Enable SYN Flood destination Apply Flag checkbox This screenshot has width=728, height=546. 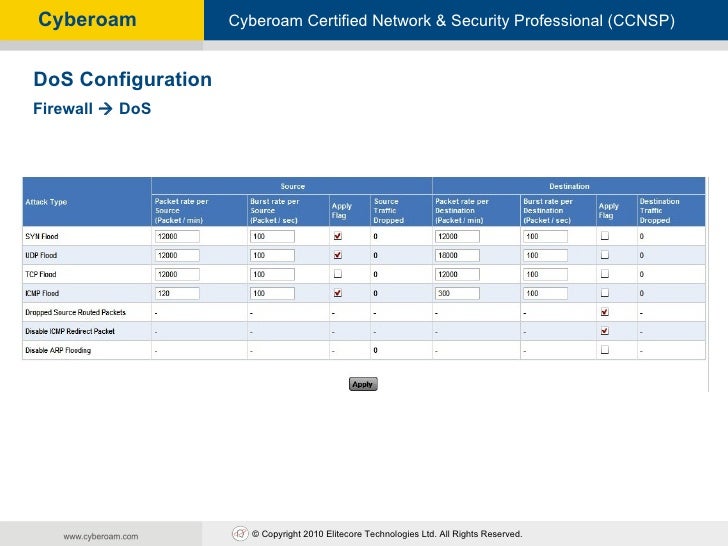pyautogui.click(x=604, y=236)
